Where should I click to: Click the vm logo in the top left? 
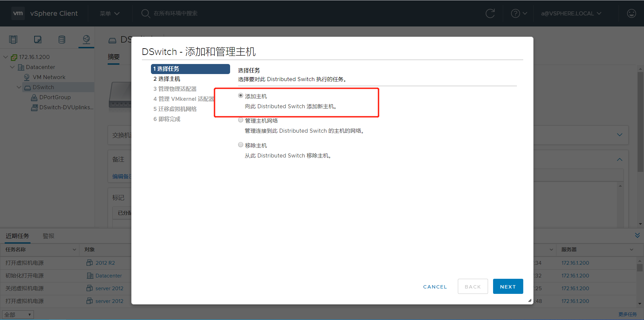(x=18, y=13)
